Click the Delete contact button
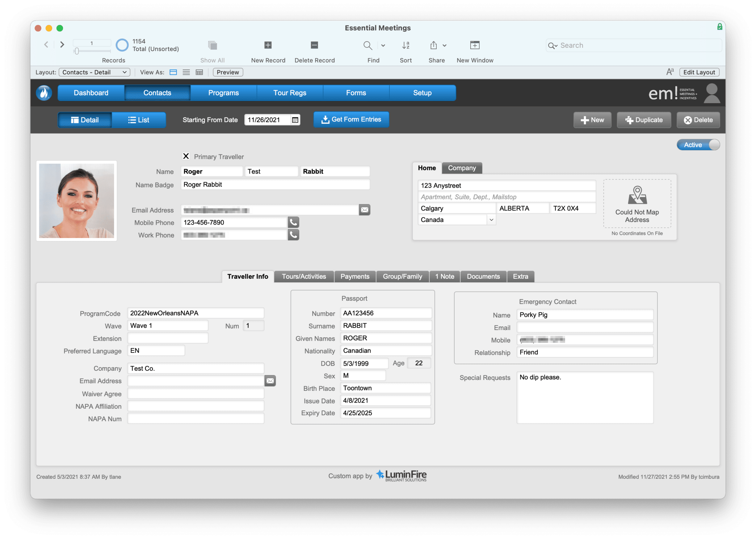 point(698,120)
